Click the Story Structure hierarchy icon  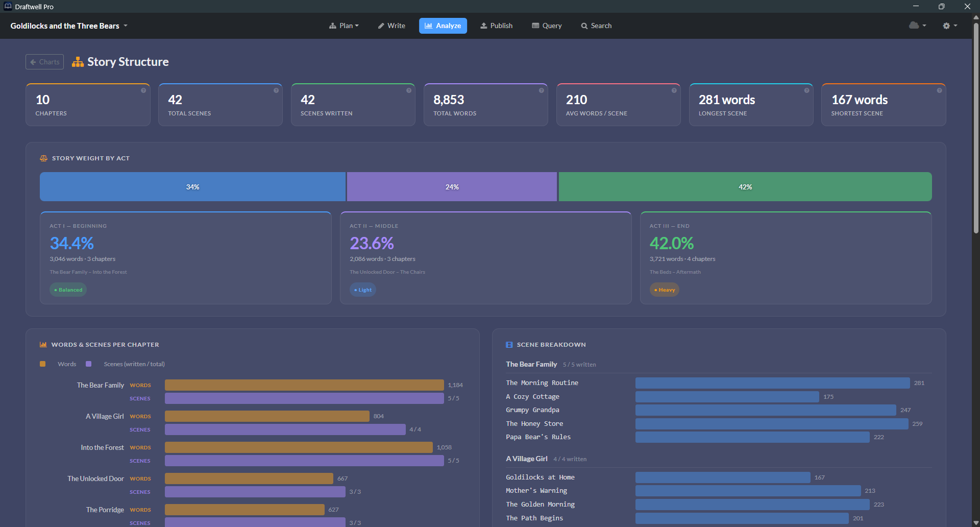[x=78, y=62]
